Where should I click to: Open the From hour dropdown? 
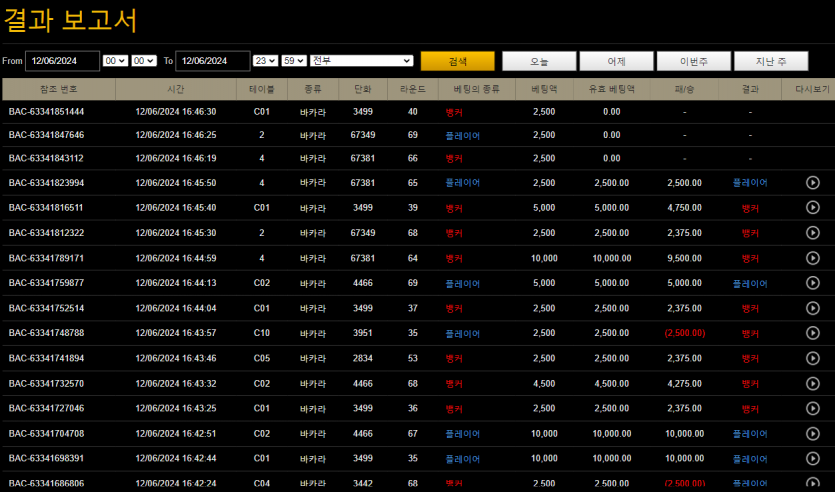click(x=115, y=61)
